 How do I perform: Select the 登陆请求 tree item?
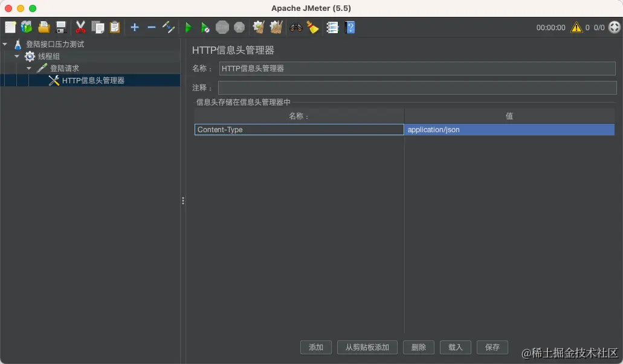coord(65,68)
